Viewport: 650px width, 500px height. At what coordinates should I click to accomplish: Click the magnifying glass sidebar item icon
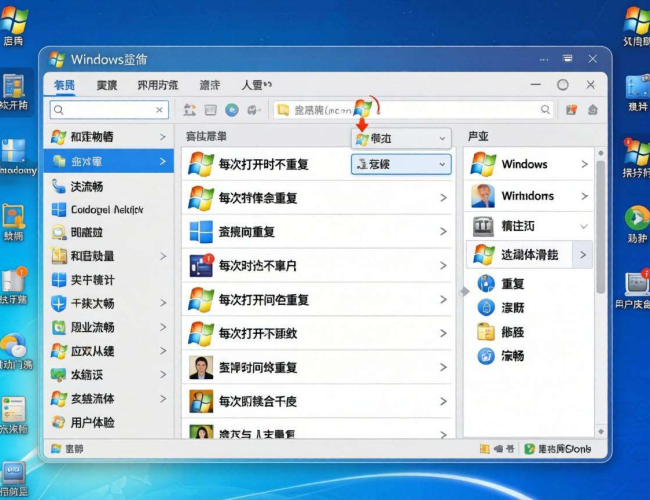(x=58, y=232)
